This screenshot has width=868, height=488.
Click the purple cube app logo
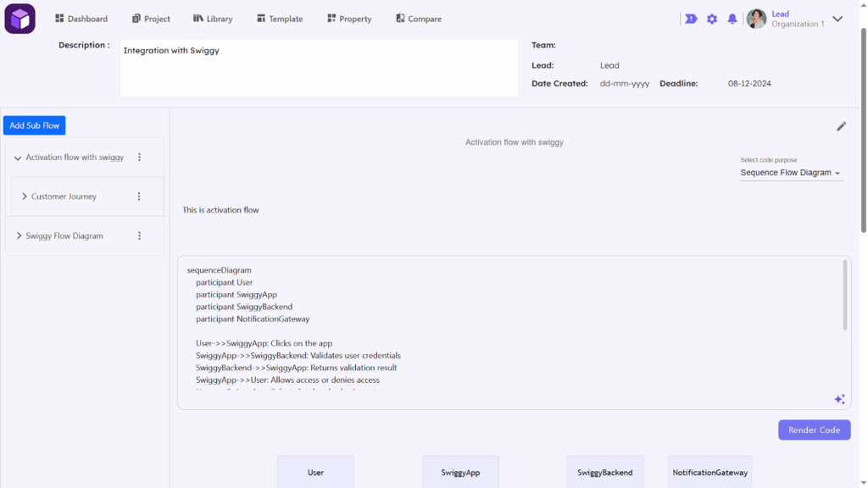click(19, 19)
